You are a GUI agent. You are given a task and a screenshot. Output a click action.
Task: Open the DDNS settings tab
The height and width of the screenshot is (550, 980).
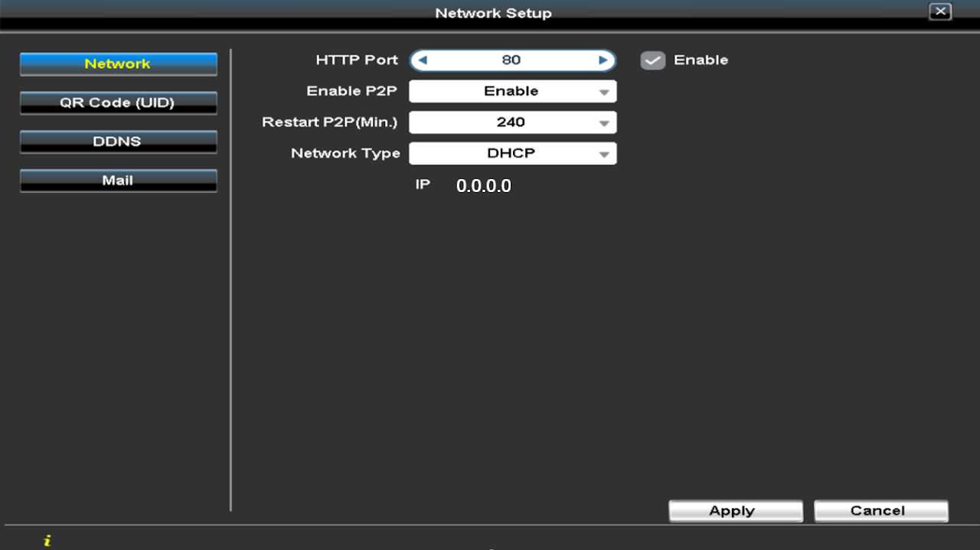pyautogui.click(x=119, y=142)
